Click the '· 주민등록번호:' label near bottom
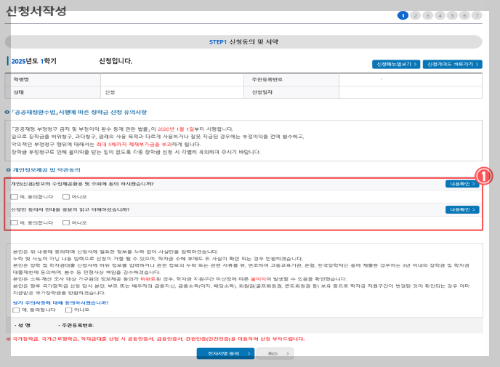The image size is (500, 367). tap(76, 325)
